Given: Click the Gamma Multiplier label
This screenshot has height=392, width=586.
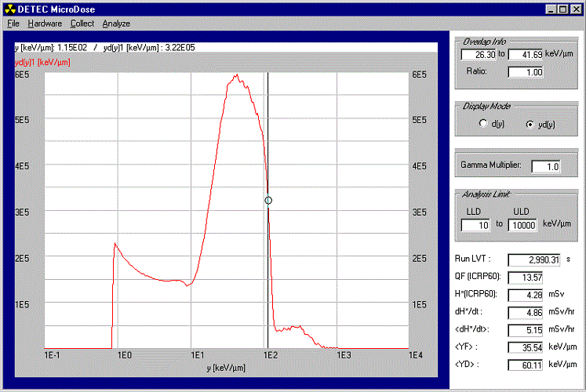Looking at the screenshot, I should (x=491, y=165).
